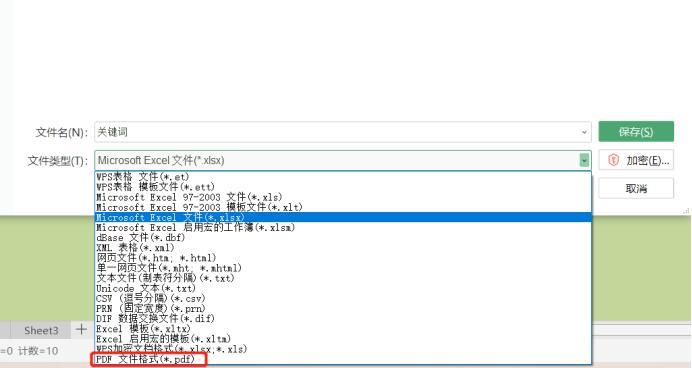Click the 保存(S) save button
This screenshot has width=692, height=368.
pos(636,131)
